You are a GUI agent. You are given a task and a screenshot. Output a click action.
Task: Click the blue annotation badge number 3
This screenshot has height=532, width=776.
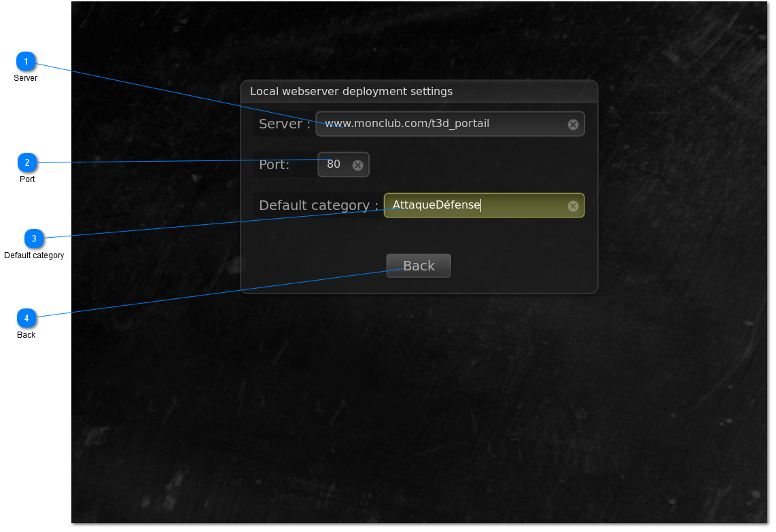[34, 238]
